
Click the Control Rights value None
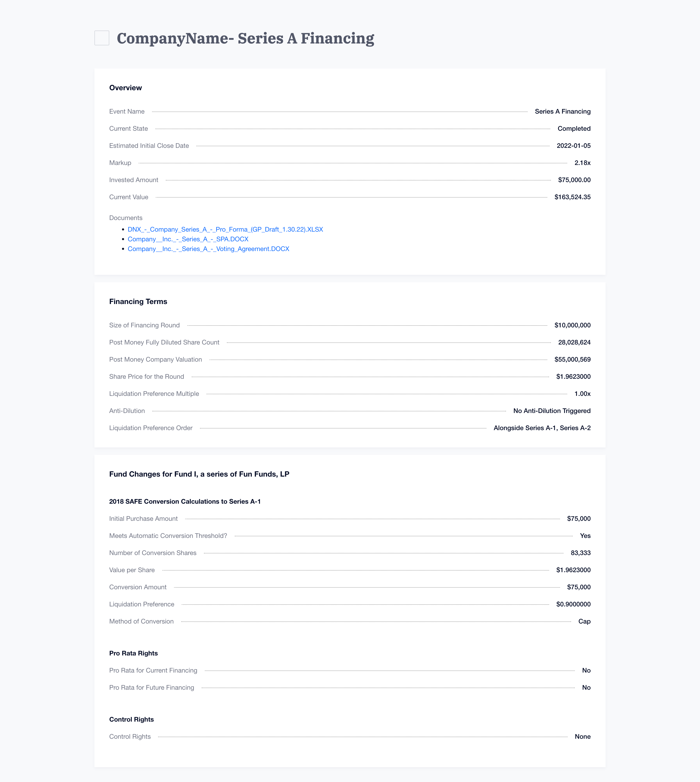(582, 737)
